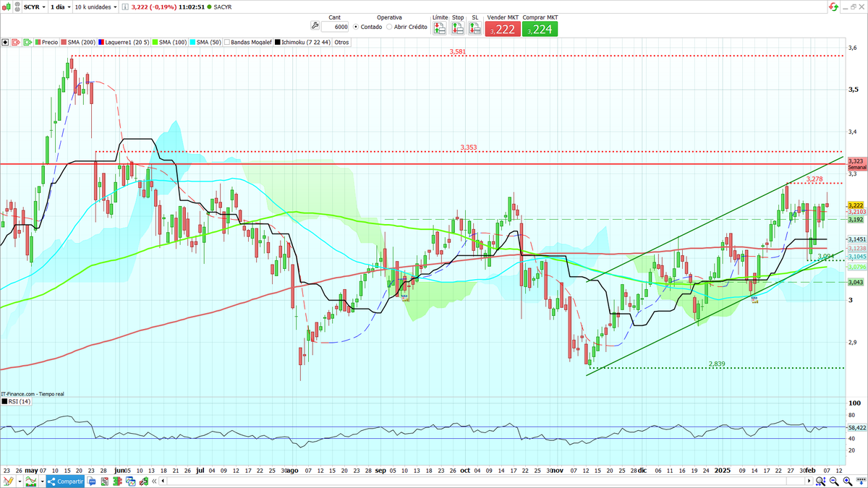Open order settings wrench icon
This screenshot has height=488, width=868.
[314, 26]
